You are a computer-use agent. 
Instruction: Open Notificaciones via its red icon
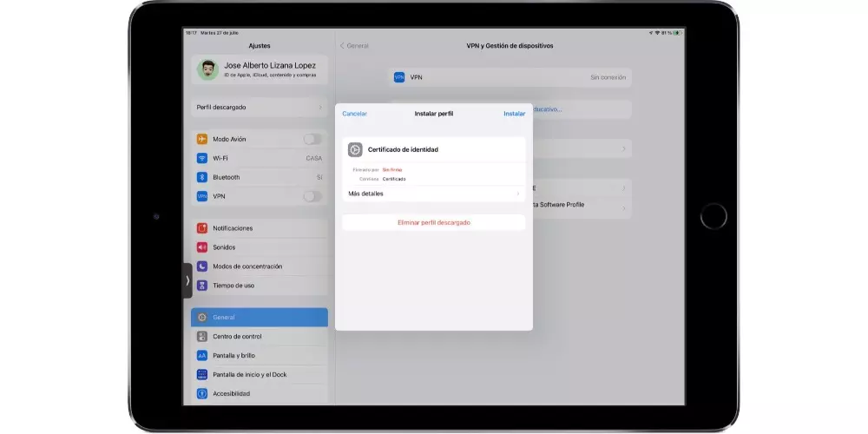202,228
